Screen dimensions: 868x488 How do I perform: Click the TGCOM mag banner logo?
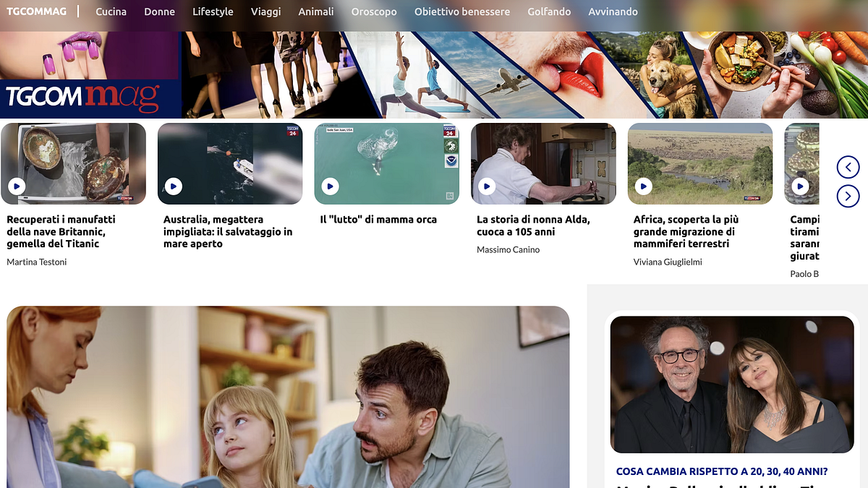tap(83, 96)
